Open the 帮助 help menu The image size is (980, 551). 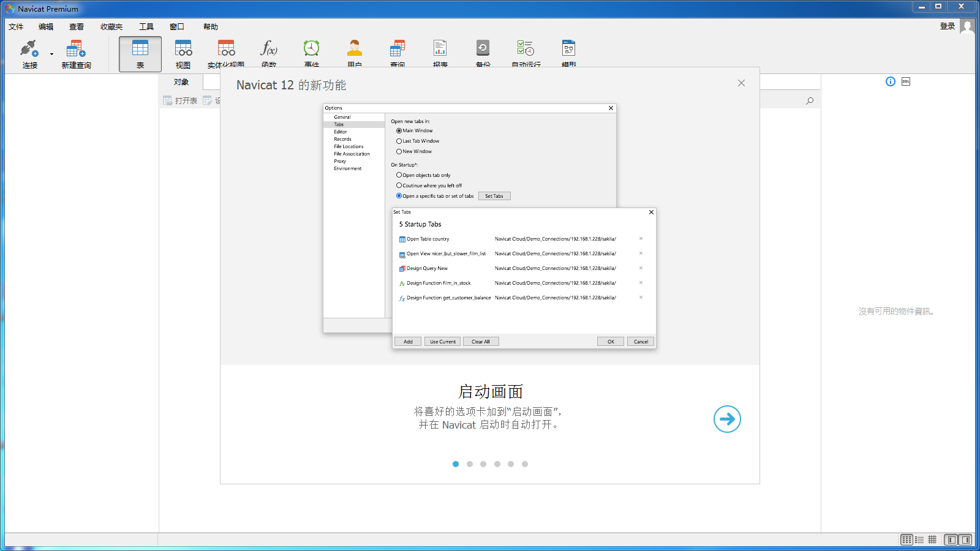pyautogui.click(x=211, y=26)
